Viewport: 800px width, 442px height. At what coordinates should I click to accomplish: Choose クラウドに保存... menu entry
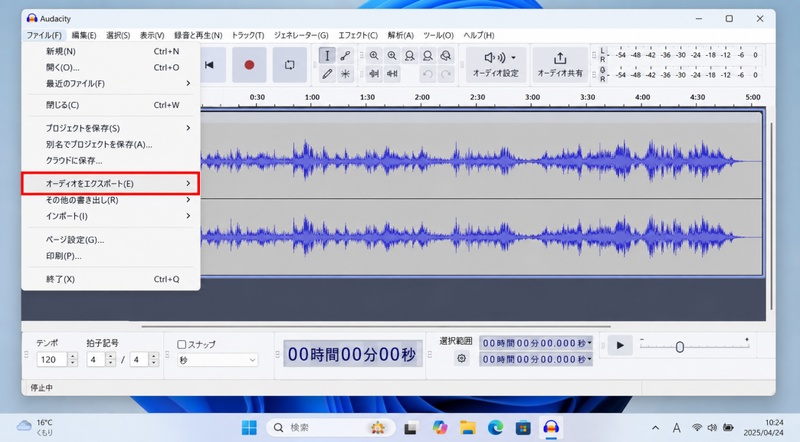(x=111, y=160)
